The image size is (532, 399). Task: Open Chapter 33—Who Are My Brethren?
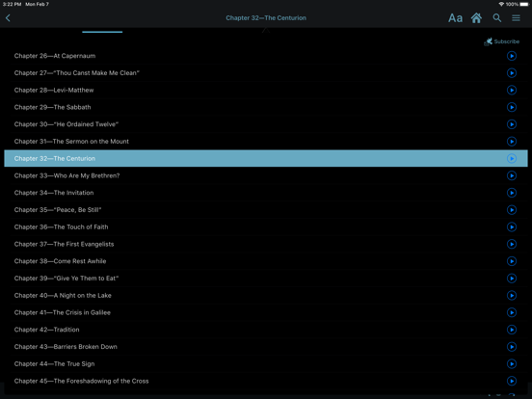[66, 175]
